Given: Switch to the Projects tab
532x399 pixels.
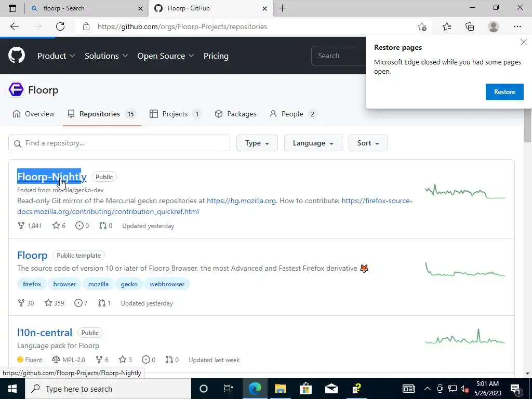Looking at the screenshot, I should [x=175, y=114].
